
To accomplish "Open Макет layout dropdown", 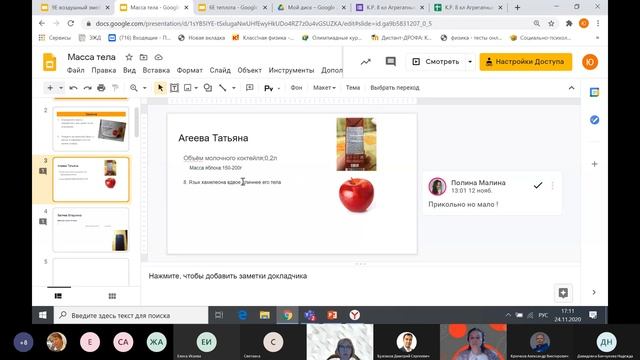I will pos(324,88).
